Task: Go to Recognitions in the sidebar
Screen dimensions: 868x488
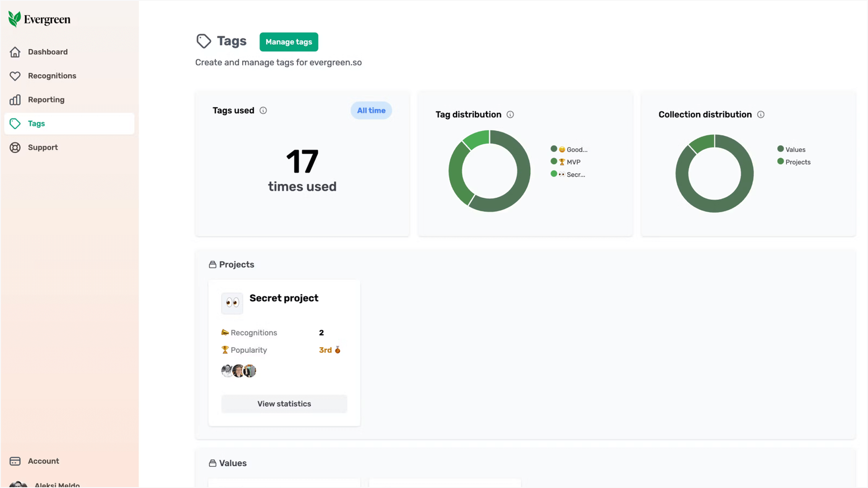Action: [69, 76]
